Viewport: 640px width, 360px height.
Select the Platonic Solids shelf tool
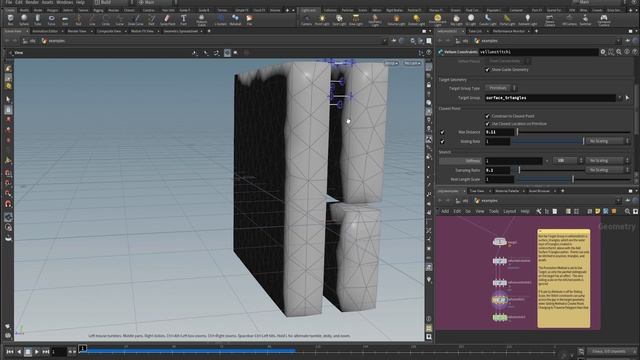click(201, 20)
